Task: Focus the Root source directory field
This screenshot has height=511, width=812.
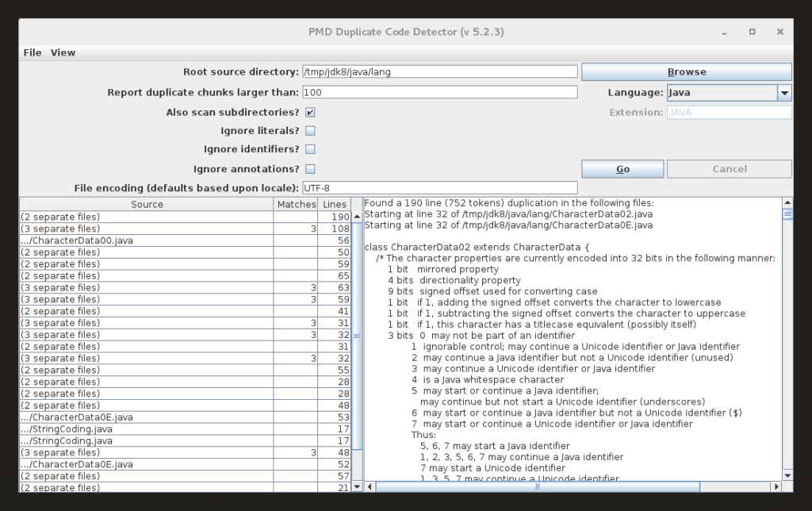Action: click(x=439, y=71)
